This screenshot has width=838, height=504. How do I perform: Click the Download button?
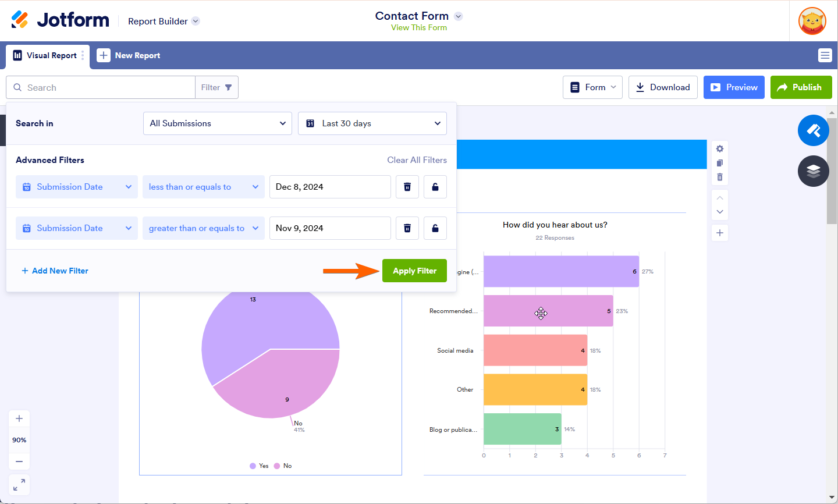coord(663,87)
